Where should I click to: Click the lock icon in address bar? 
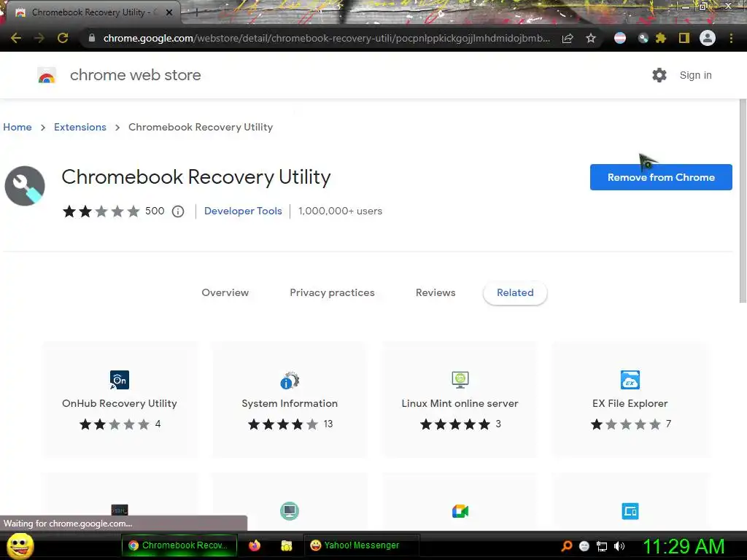click(x=91, y=38)
